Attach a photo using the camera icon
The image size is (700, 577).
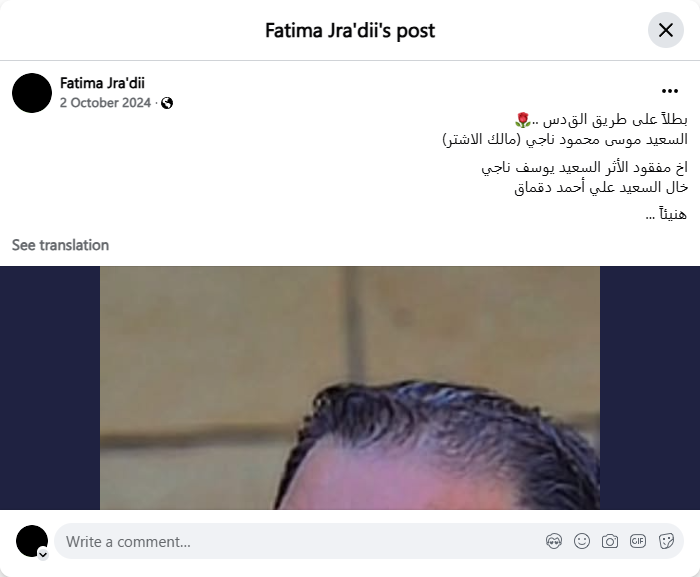point(610,541)
